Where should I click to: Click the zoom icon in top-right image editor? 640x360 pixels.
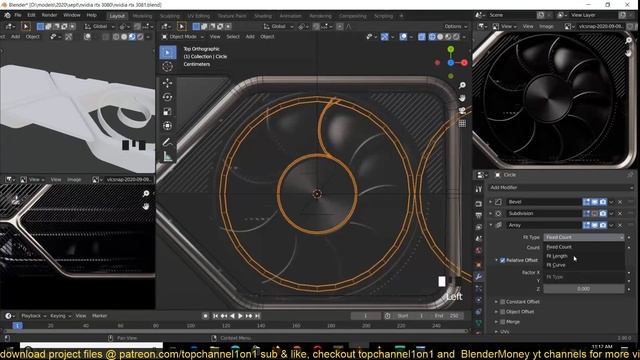[x=629, y=40]
